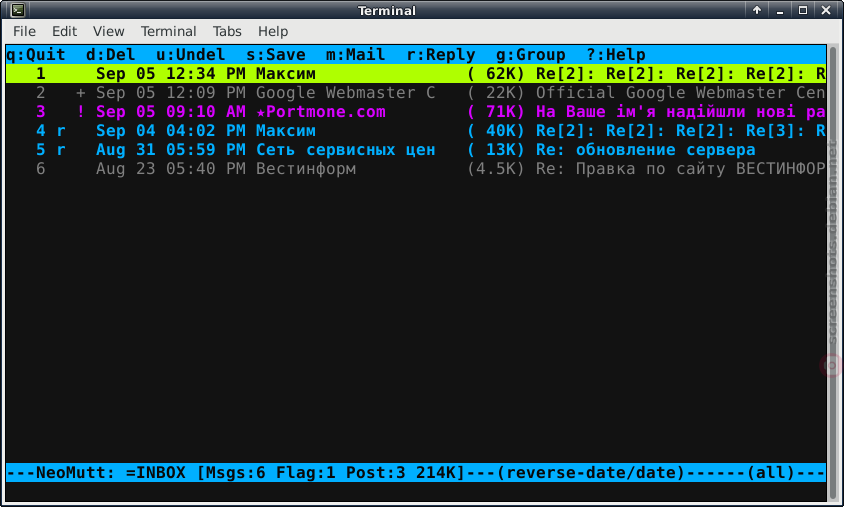The image size is (844, 507).
Task: Click the r replied flag on message 4
Action: point(61,131)
